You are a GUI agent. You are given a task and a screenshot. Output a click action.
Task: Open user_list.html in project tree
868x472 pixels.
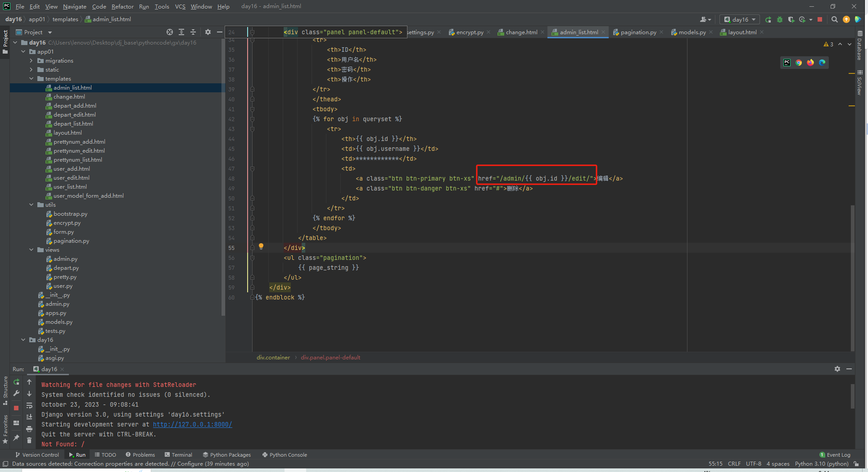[x=70, y=187]
